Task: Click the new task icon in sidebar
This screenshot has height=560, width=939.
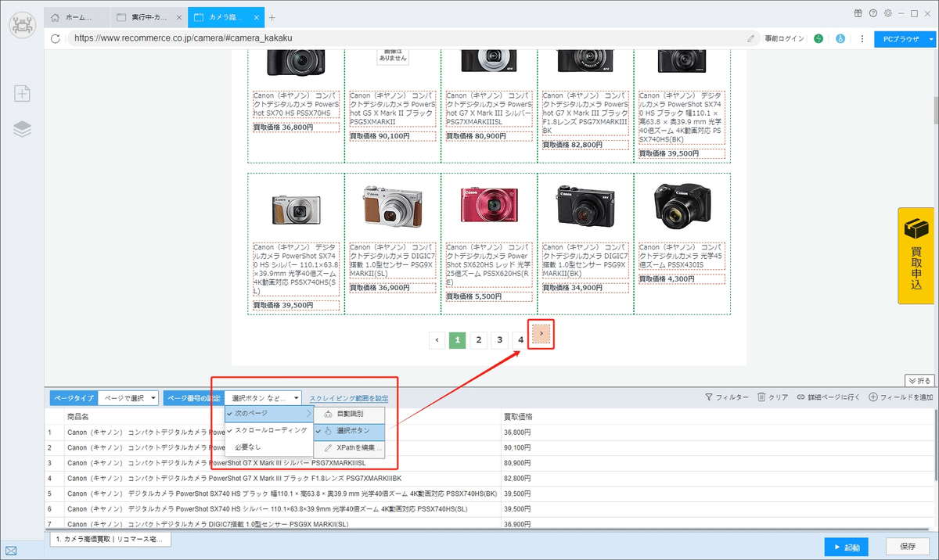Action: click(x=23, y=94)
